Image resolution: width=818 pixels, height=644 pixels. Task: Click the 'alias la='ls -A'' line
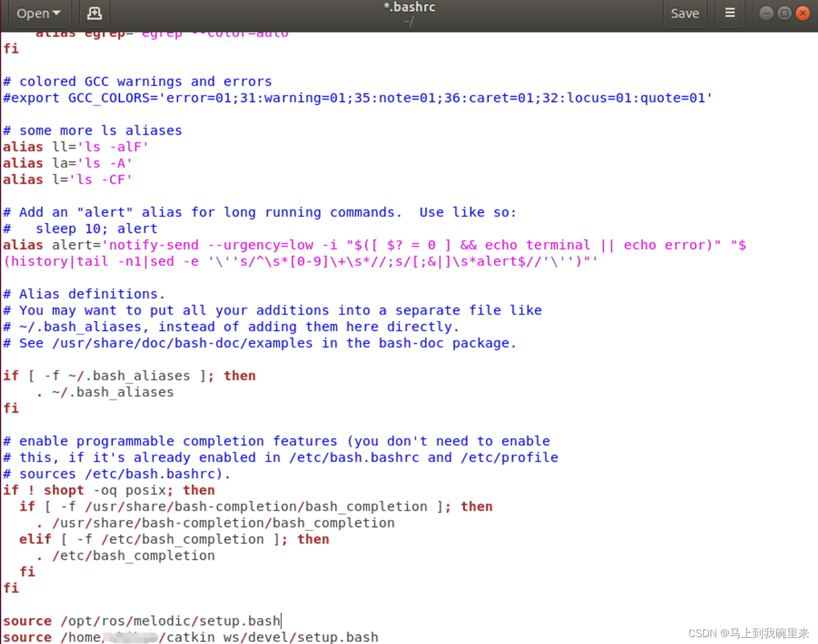tap(67, 163)
